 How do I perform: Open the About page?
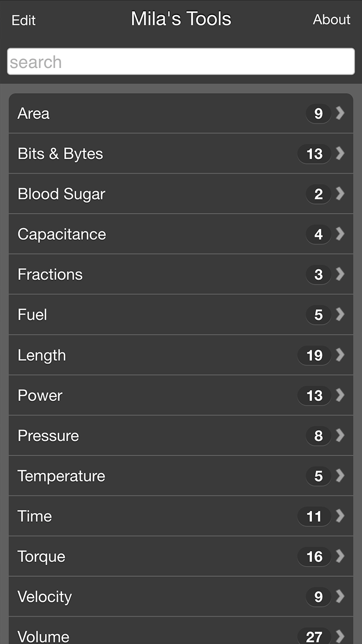point(331,20)
